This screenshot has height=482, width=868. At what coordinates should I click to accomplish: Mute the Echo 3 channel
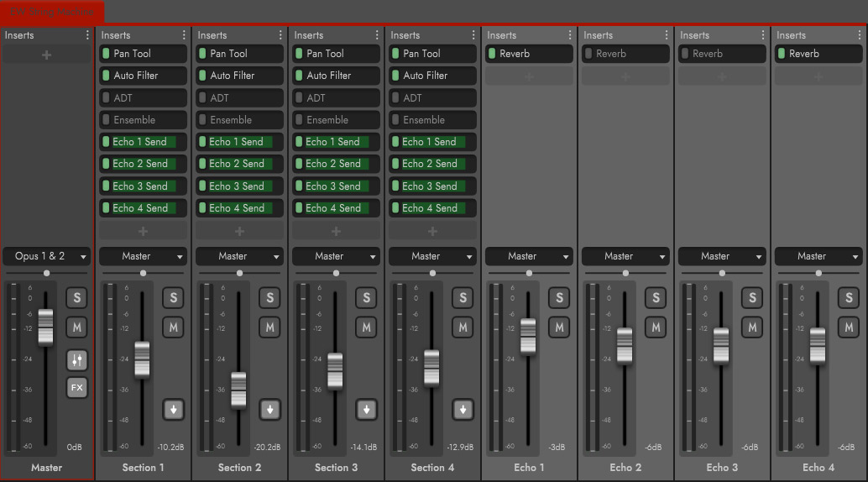pos(753,327)
